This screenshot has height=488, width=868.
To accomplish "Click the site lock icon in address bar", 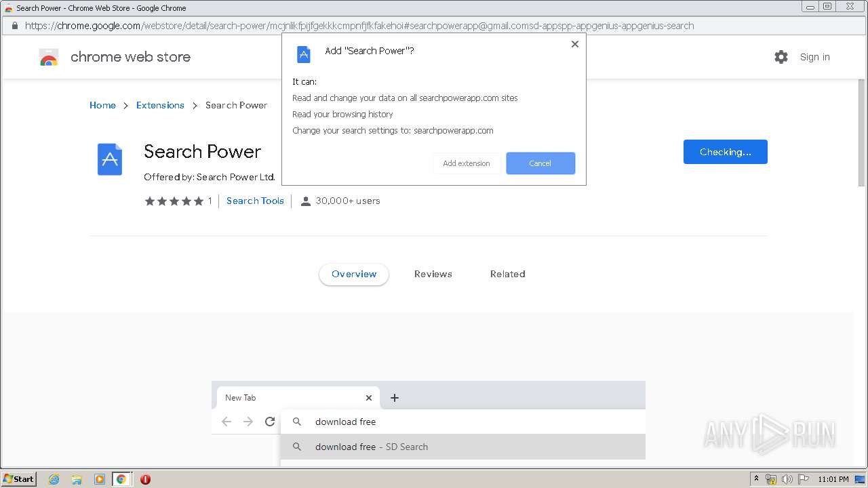I will coord(14,26).
